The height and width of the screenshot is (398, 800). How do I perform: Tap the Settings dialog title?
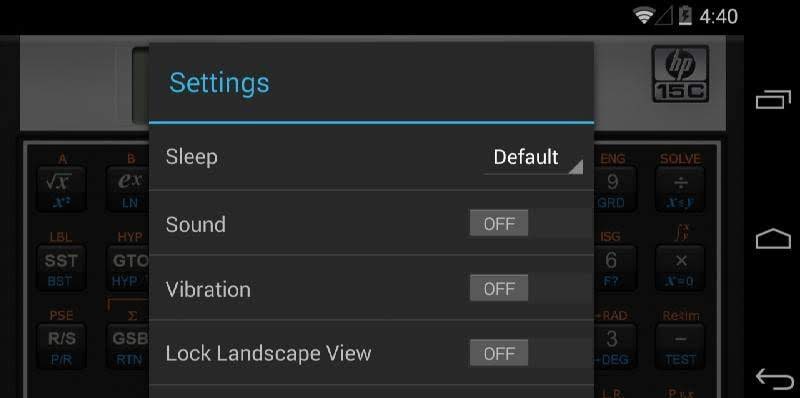(219, 83)
